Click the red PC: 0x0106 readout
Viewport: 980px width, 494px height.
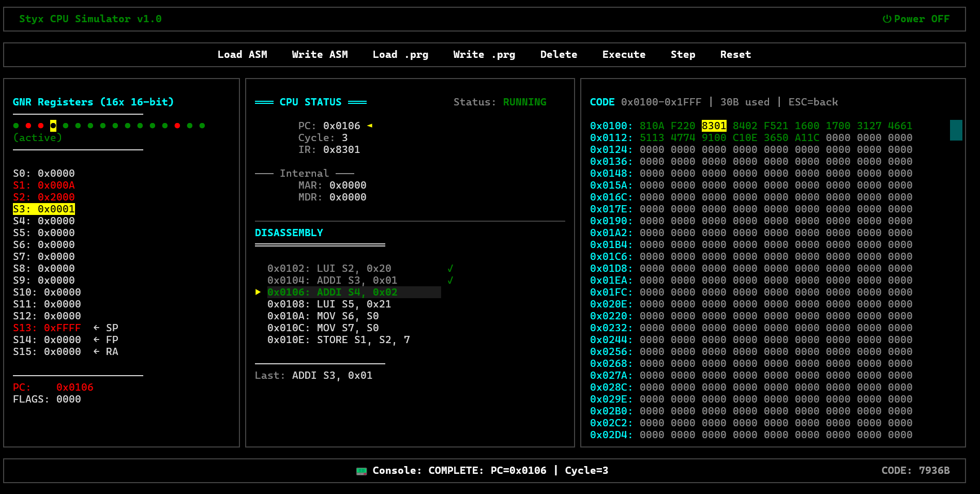pyautogui.click(x=53, y=387)
